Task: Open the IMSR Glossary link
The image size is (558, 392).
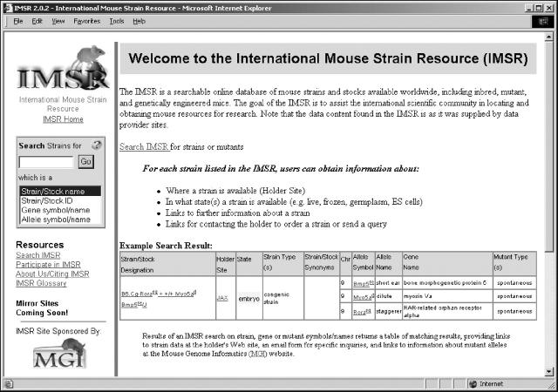Action: pyautogui.click(x=41, y=283)
